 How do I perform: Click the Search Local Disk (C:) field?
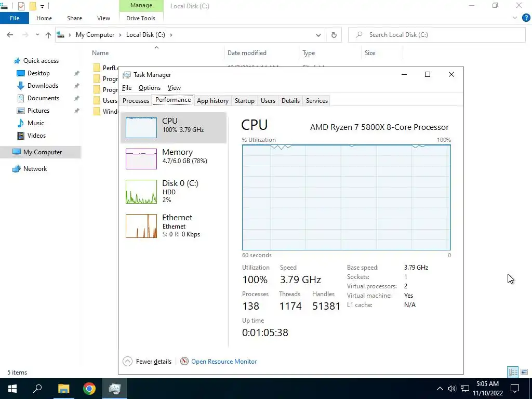coord(436,35)
